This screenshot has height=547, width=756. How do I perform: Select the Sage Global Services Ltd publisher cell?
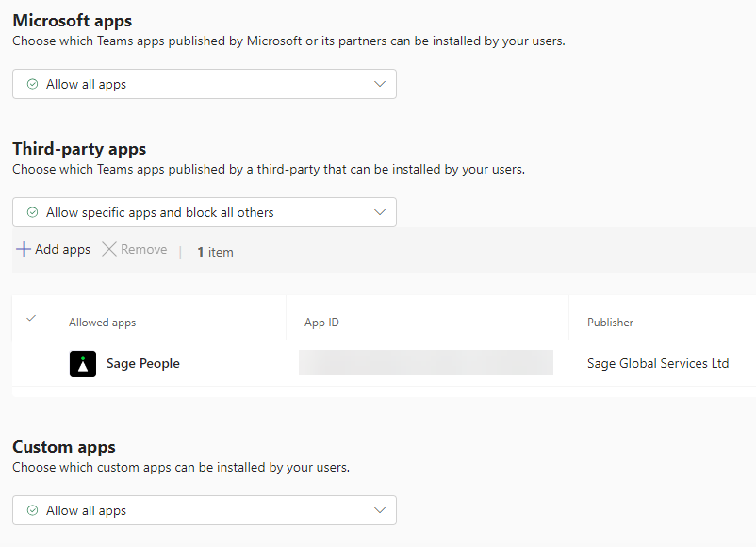click(658, 364)
